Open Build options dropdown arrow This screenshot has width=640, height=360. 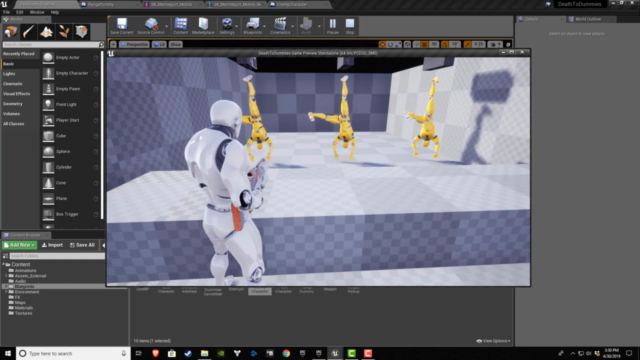319,26
